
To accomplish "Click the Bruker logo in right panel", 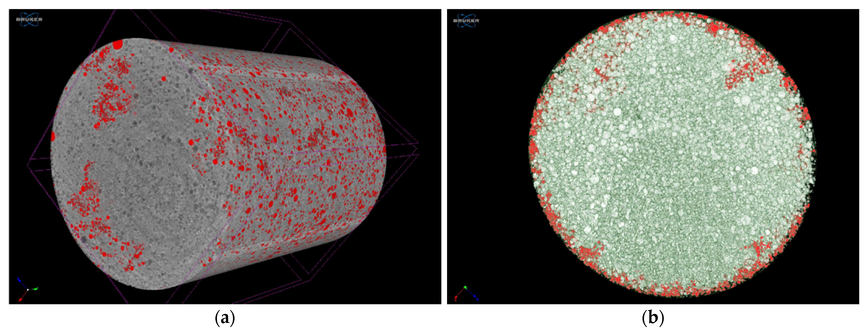I will coord(466,20).
